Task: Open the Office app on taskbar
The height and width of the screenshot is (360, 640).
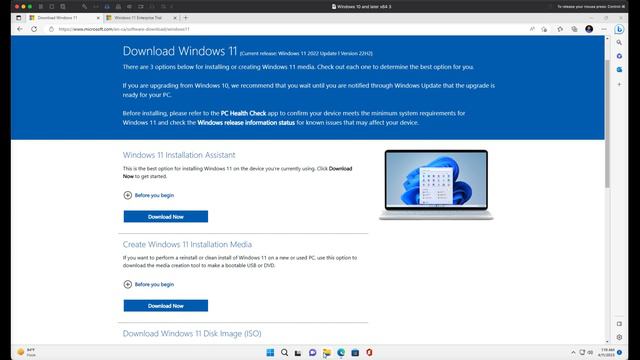Action: tap(369, 352)
